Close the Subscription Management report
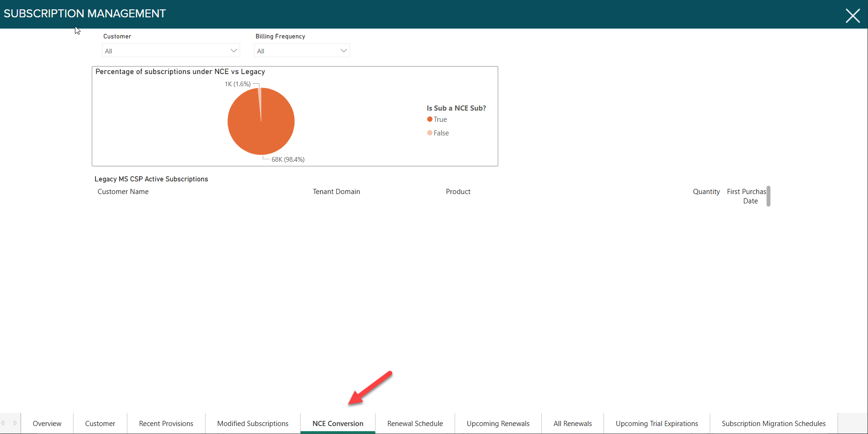 [853, 15]
